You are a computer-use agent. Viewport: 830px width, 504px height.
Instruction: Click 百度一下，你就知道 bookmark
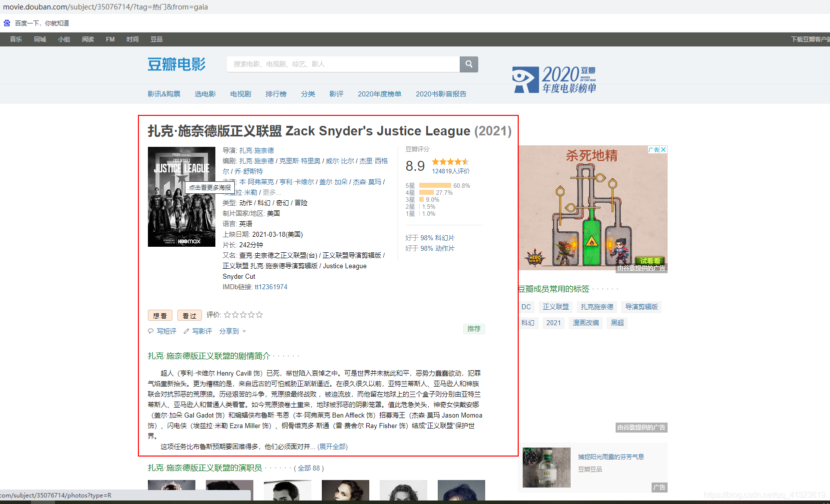[x=42, y=23]
